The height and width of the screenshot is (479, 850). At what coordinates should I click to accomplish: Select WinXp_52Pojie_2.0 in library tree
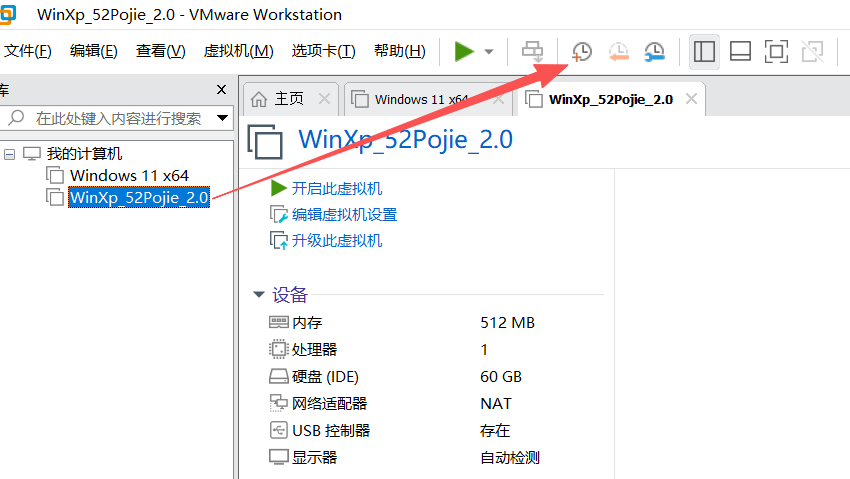[139, 197]
